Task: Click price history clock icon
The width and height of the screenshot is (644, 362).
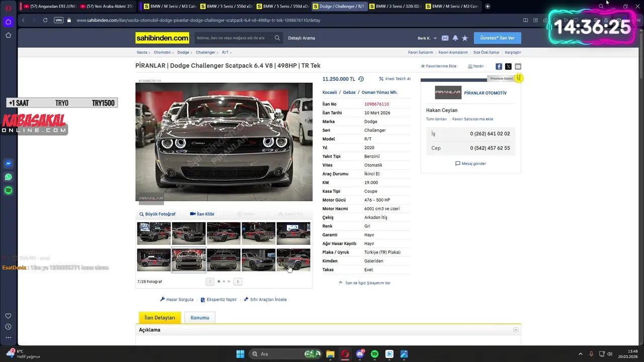Action: pyautogui.click(x=361, y=79)
